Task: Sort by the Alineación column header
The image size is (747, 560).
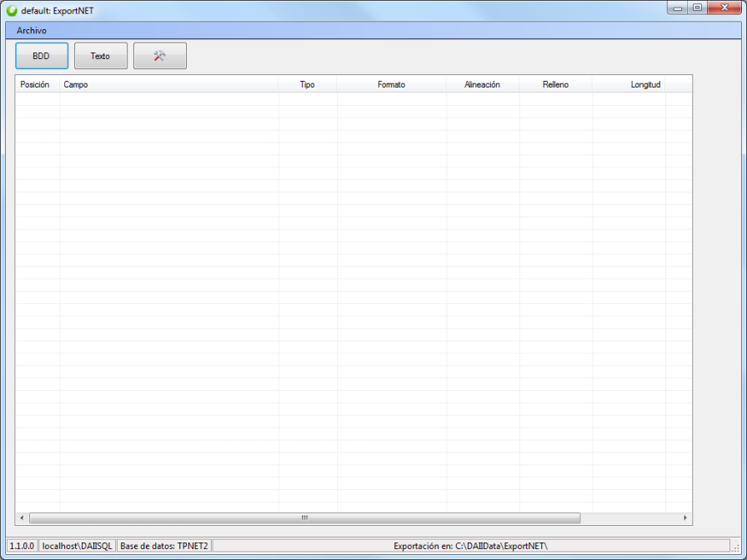Action: 483,84
